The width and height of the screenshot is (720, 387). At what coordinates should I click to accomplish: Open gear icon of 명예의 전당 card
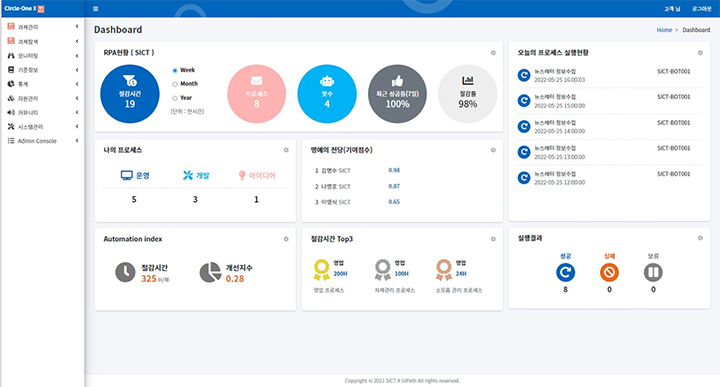[493, 150]
